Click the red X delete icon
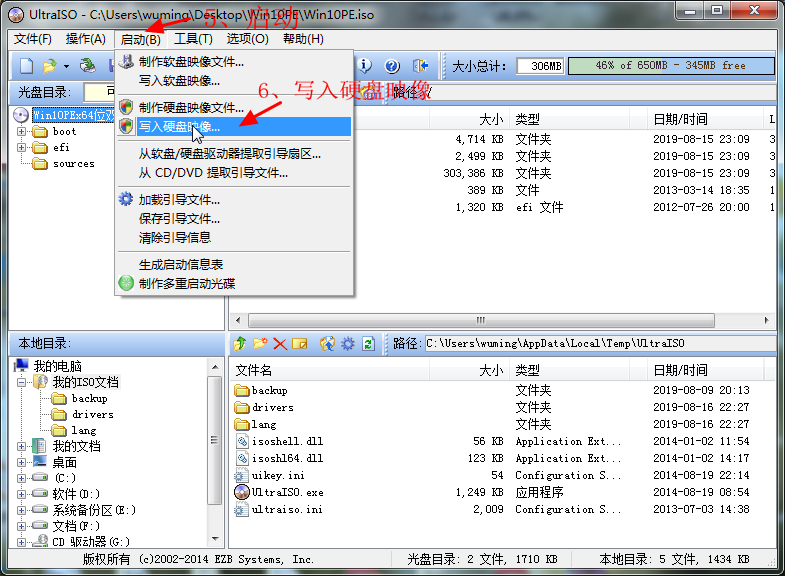 (280, 344)
